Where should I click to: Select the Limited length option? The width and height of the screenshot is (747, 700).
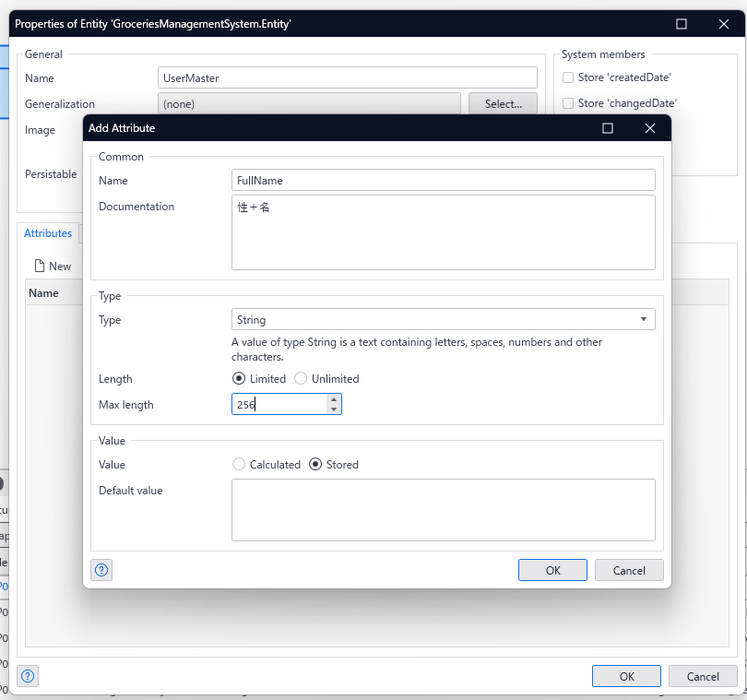coord(238,378)
